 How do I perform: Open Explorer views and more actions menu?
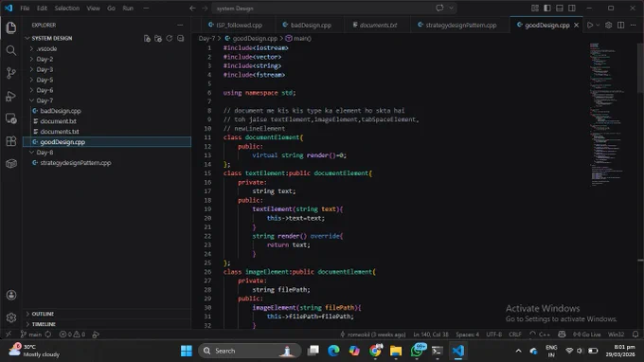coord(180,25)
